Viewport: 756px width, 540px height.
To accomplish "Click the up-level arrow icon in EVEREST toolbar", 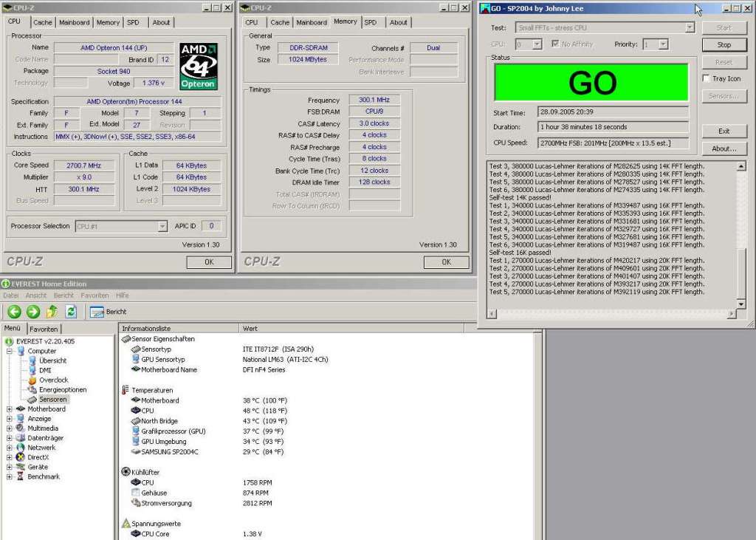I will pyautogui.click(x=52, y=312).
